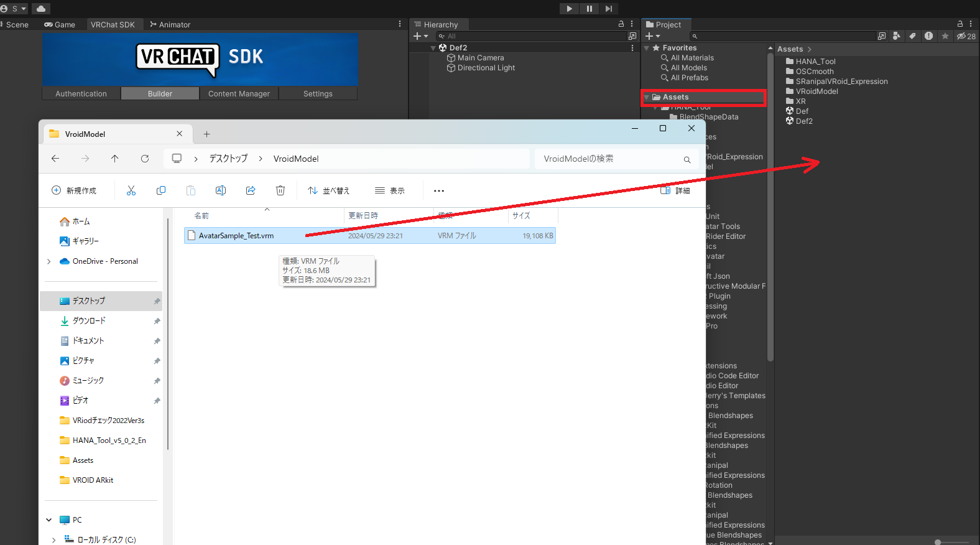The height and width of the screenshot is (545, 980).
Task: Select the AvatarSample_Test.vrm file
Action: click(x=369, y=236)
